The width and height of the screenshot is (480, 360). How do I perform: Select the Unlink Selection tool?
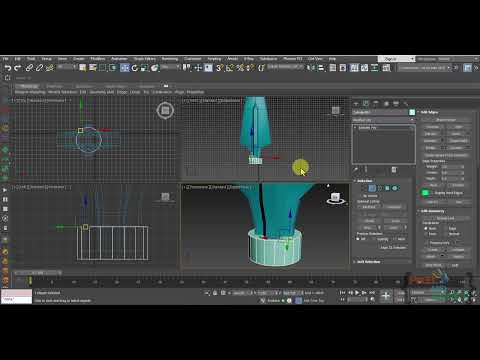[39, 68]
